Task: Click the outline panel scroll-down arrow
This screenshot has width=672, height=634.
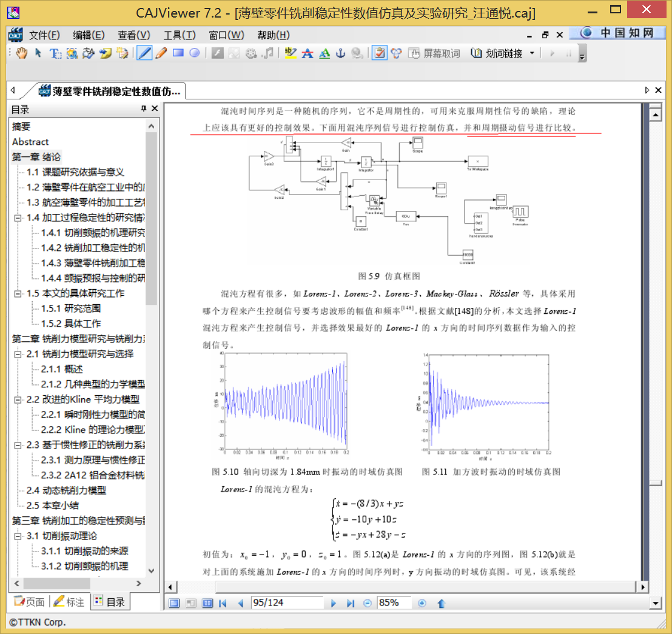Action: (151, 570)
